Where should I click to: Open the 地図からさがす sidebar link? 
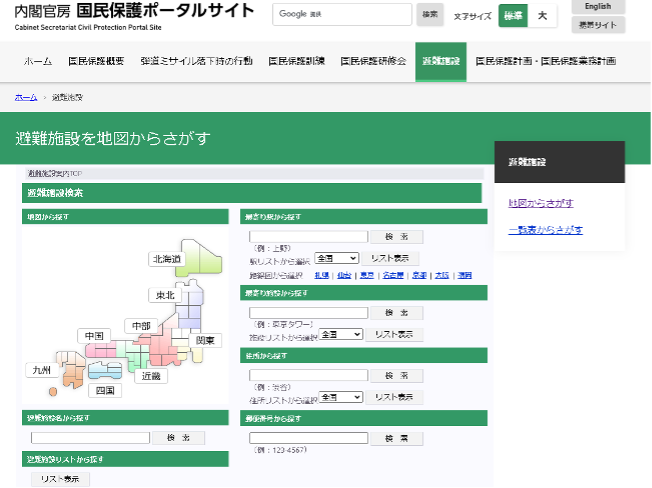click(541, 203)
